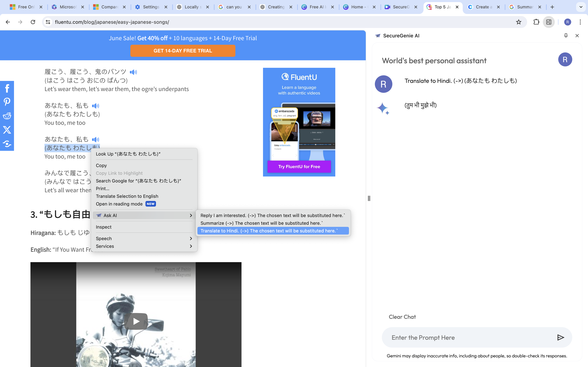Play audio for 履こう、履こう、鬼のパンツ line
This screenshot has width=588, height=367.
tap(133, 72)
